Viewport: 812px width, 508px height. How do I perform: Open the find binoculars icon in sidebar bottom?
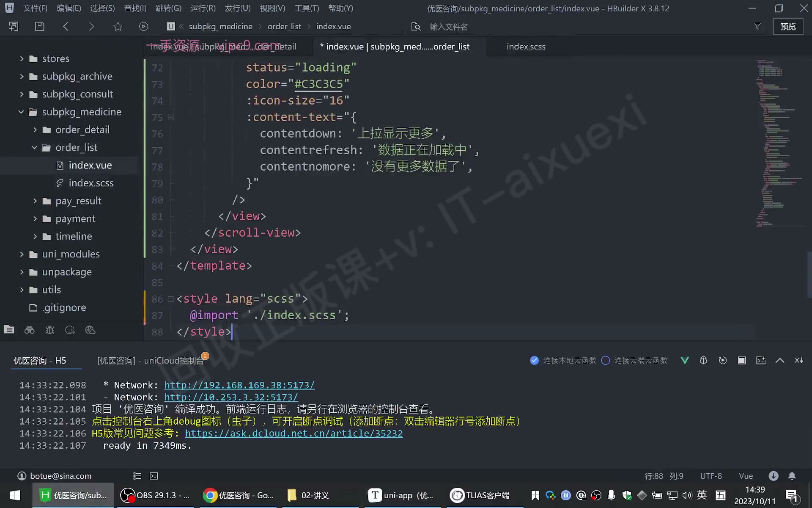click(29, 330)
